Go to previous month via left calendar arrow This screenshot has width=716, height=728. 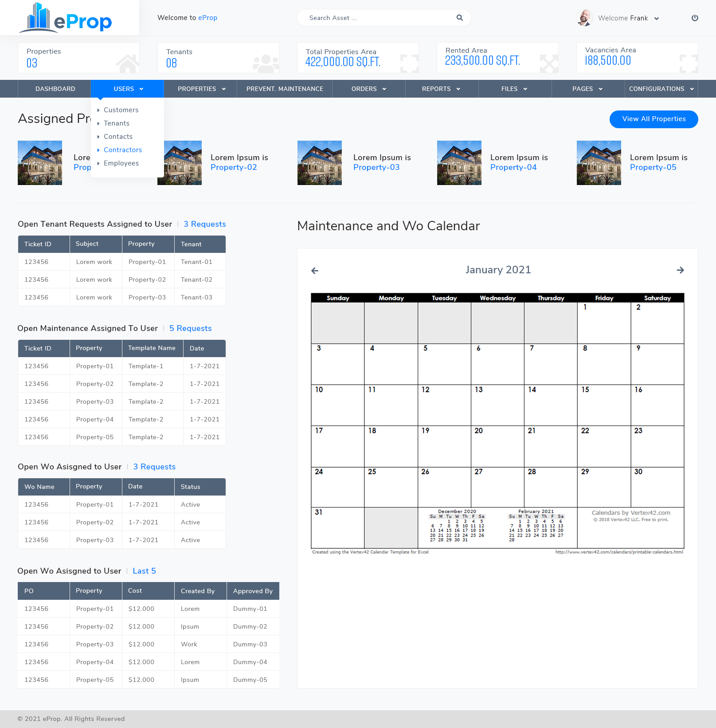tap(315, 270)
